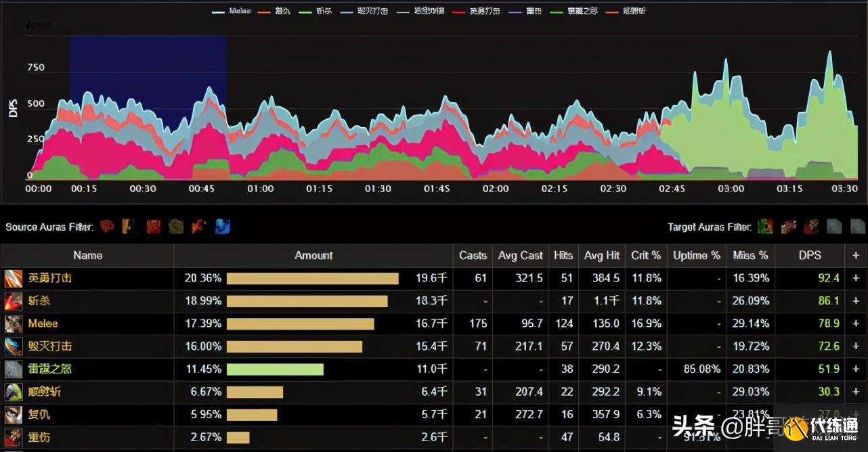Expand the 英勇打击 row with plus button
Screen dimensions: 868x452
point(856,278)
